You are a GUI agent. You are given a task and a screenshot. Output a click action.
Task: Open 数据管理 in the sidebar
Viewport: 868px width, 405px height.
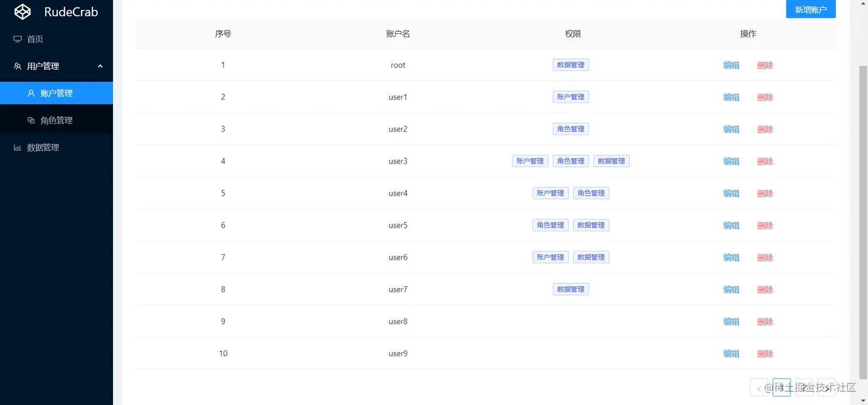coord(56,147)
